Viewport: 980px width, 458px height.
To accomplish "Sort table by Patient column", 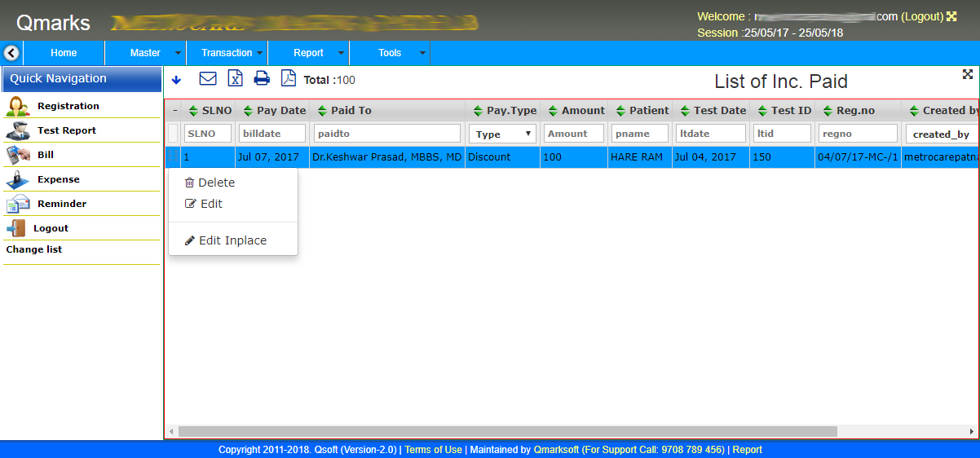I will (641, 111).
